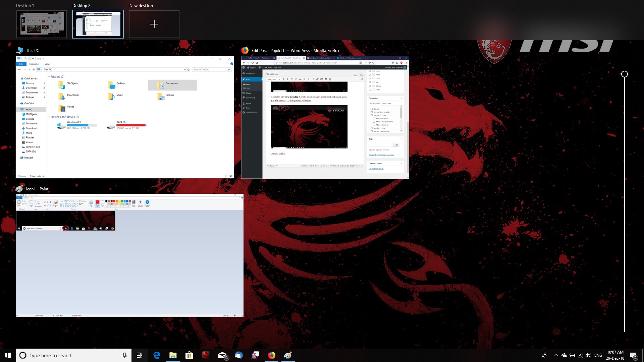Check the Microsoft Office category checkbox
This screenshot has height=362, width=644.
point(372,115)
